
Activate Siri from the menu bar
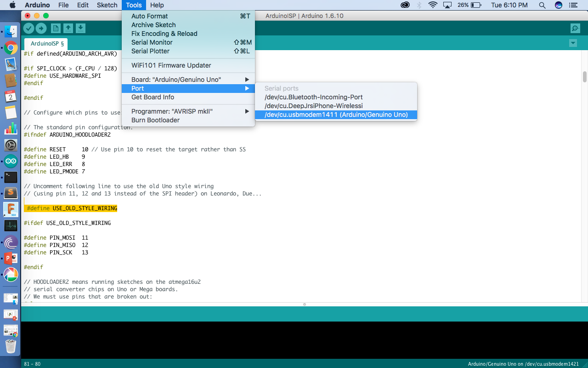tap(559, 5)
